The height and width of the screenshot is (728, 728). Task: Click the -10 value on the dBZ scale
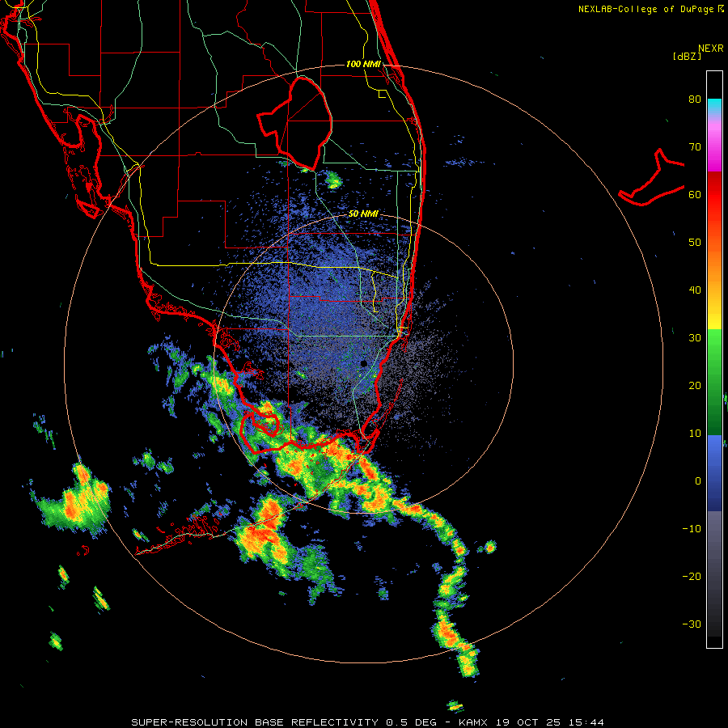click(692, 529)
